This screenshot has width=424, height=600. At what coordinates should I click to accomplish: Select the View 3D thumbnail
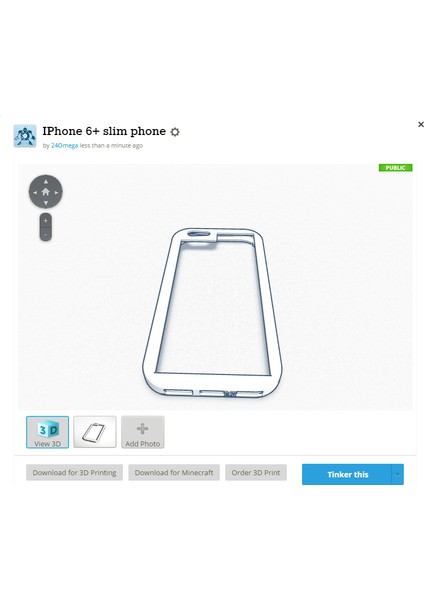47,432
